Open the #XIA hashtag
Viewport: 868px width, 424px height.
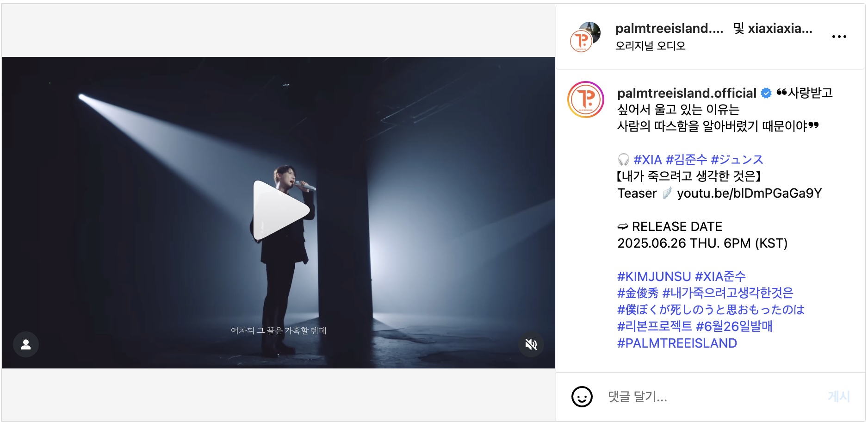tap(647, 160)
